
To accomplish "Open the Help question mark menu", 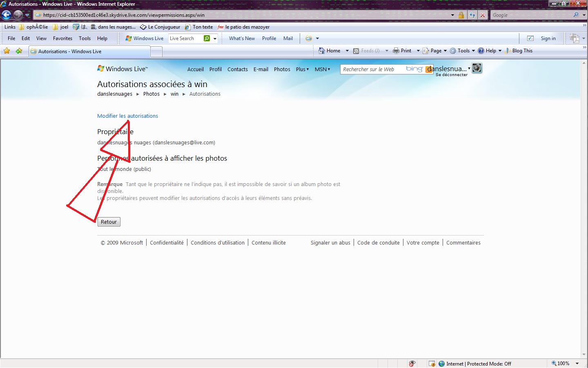I will tap(490, 51).
